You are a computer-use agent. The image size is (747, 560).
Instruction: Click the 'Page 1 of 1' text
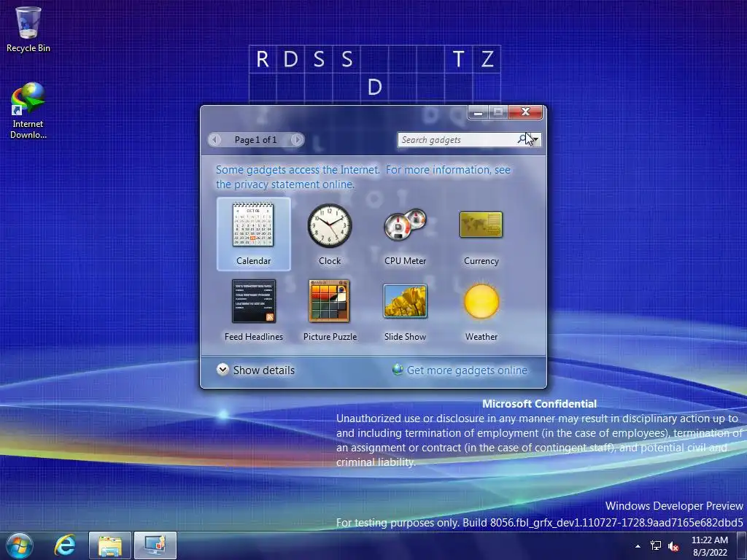coord(255,140)
